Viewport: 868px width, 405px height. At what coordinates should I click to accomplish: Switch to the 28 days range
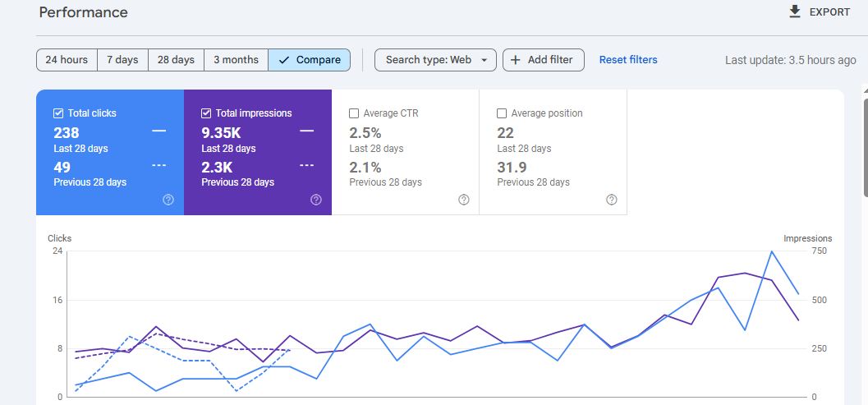pyautogui.click(x=176, y=60)
